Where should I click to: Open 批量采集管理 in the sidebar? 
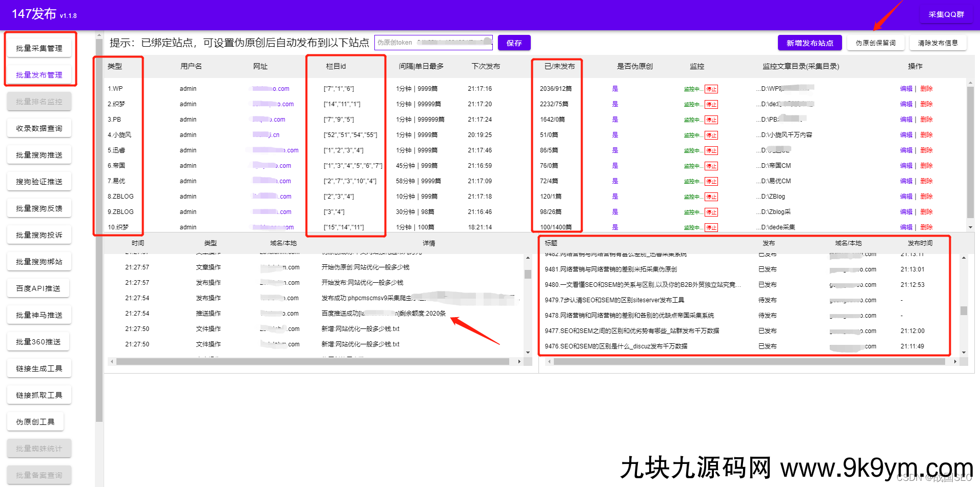(39, 48)
